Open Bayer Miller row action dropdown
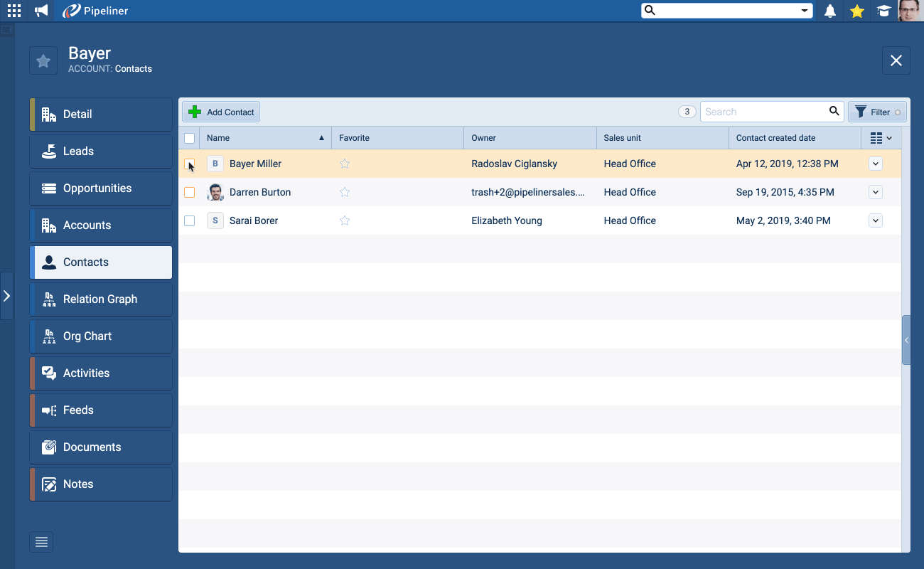 click(875, 164)
